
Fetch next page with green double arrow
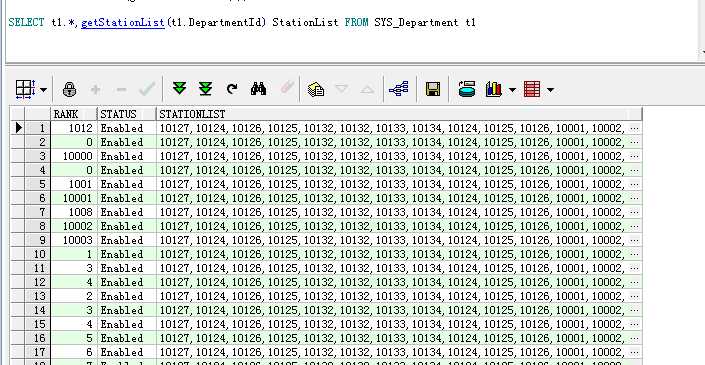point(179,88)
